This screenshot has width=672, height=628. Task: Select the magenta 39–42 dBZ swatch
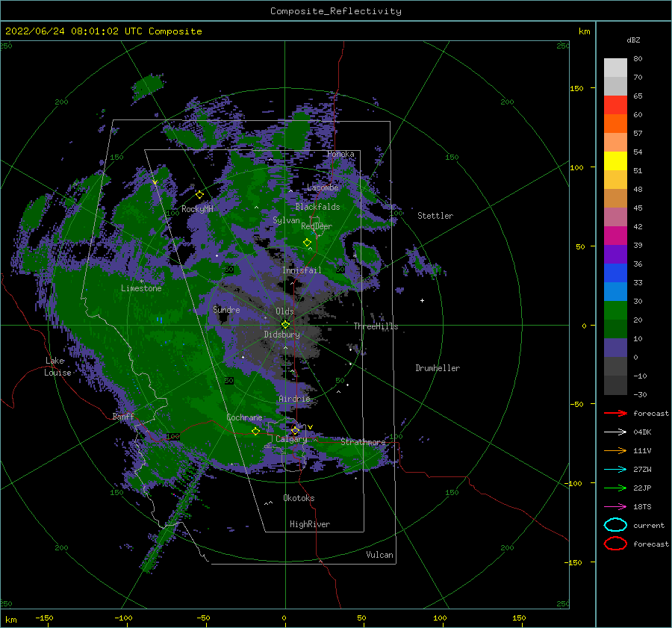(615, 236)
